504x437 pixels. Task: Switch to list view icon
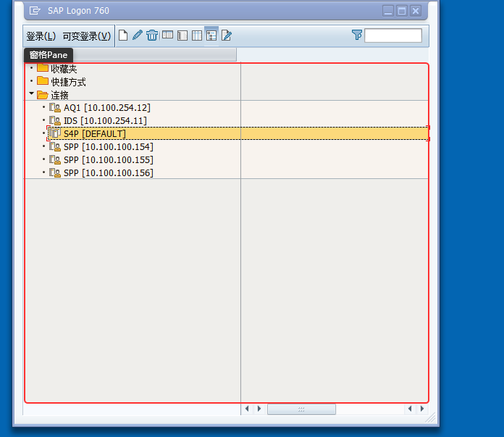coord(182,36)
